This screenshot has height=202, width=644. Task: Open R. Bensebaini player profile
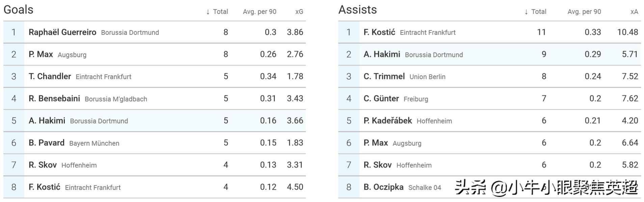click(x=54, y=98)
